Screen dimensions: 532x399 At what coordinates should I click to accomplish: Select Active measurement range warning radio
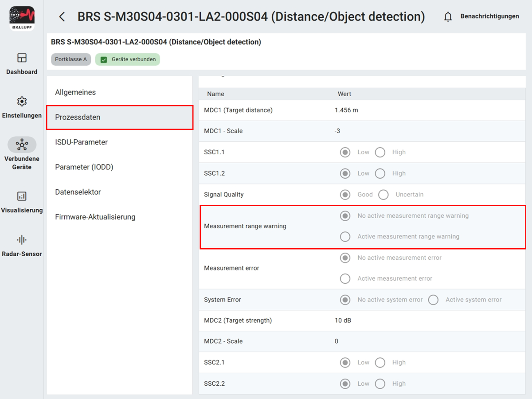[x=345, y=237]
